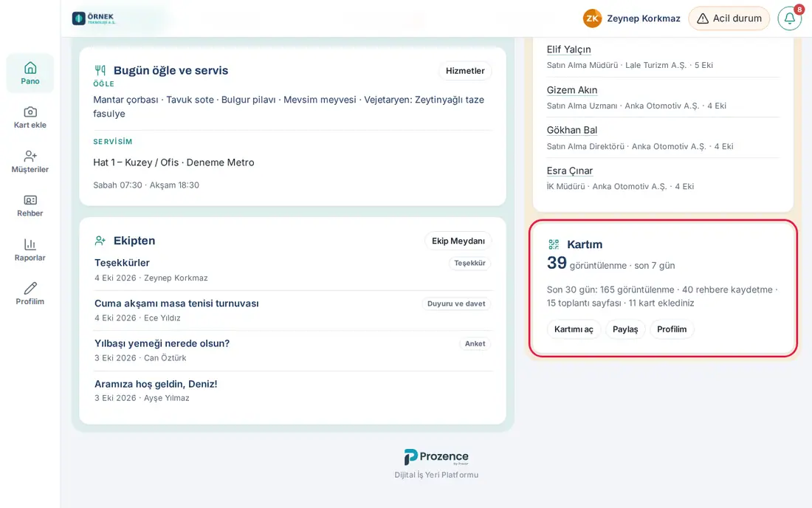Open notifications bell with 8 badge
812x508 pixels.
(x=790, y=18)
